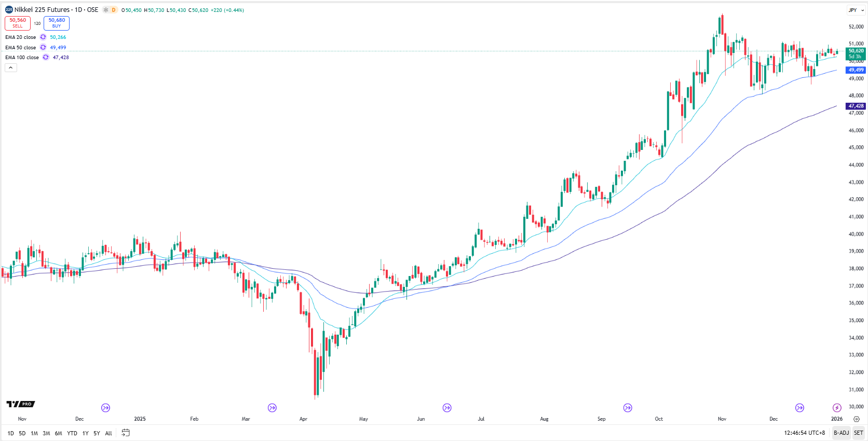Select the YTD time range

(x=72, y=433)
